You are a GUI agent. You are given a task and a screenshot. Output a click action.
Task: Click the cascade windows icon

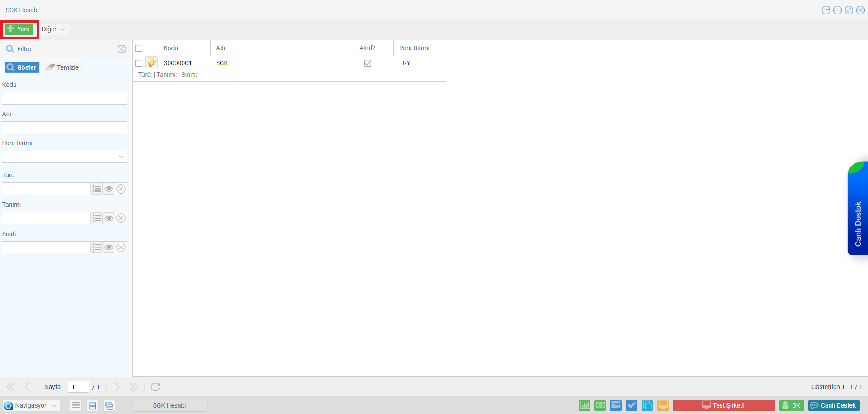(x=109, y=405)
